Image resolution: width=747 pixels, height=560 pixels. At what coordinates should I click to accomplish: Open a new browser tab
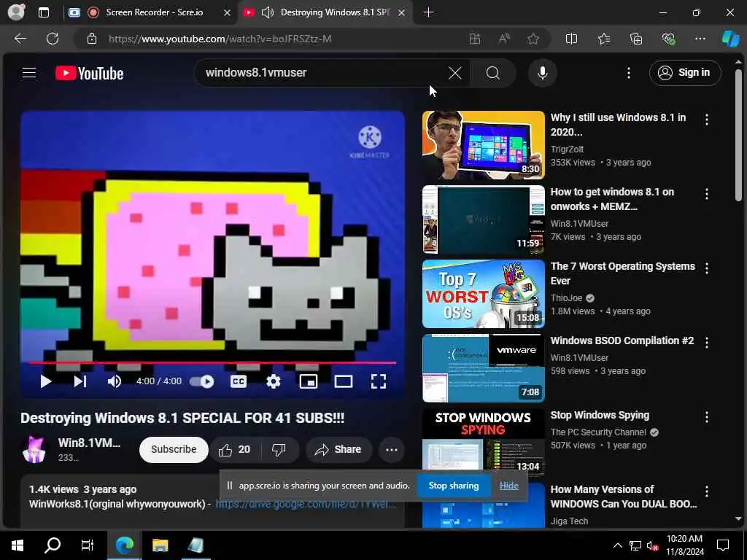428,12
